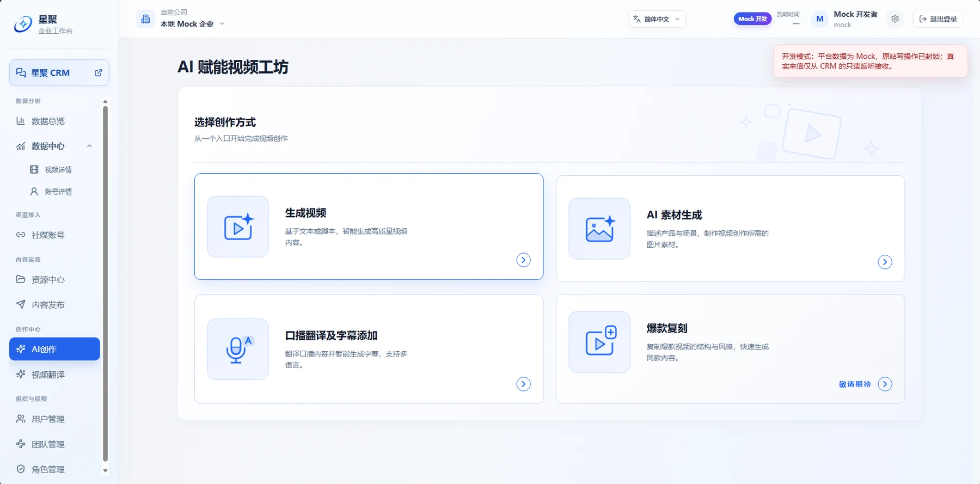
Task: Click sidebar scrollbar down arrow
Action: pos(105,471)
